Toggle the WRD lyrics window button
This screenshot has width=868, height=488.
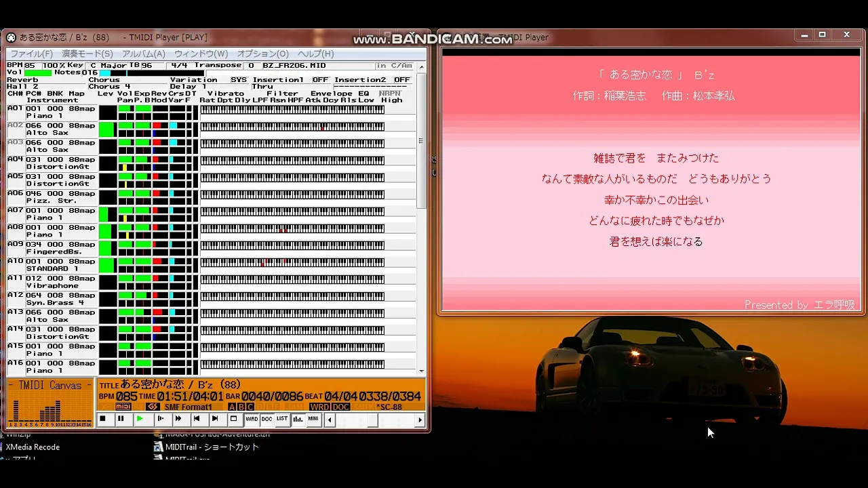tap(252, 419)
